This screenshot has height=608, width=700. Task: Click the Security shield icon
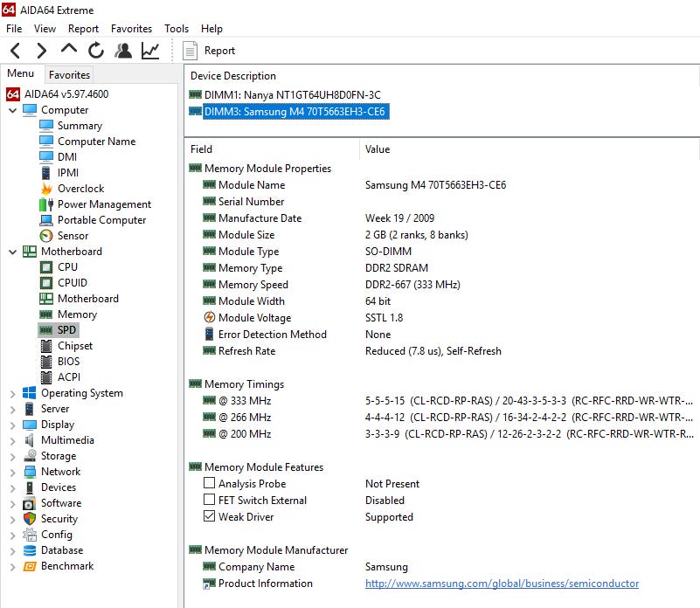tap(30, 519)
